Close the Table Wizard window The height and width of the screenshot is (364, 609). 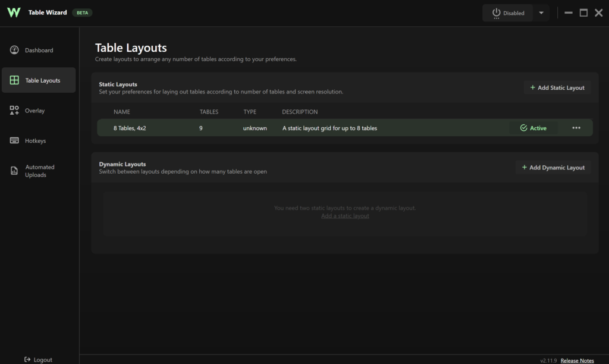point(598,13)
